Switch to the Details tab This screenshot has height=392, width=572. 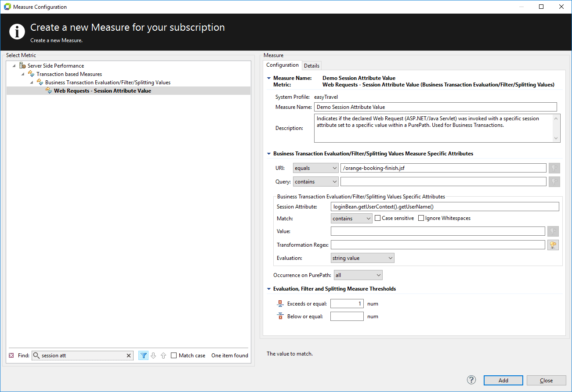[312, 65]
